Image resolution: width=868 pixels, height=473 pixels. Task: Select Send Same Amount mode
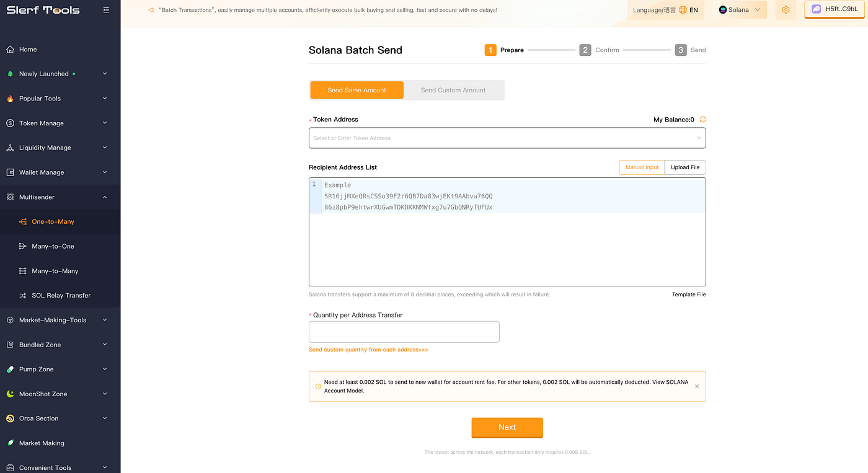coord(357,90)
